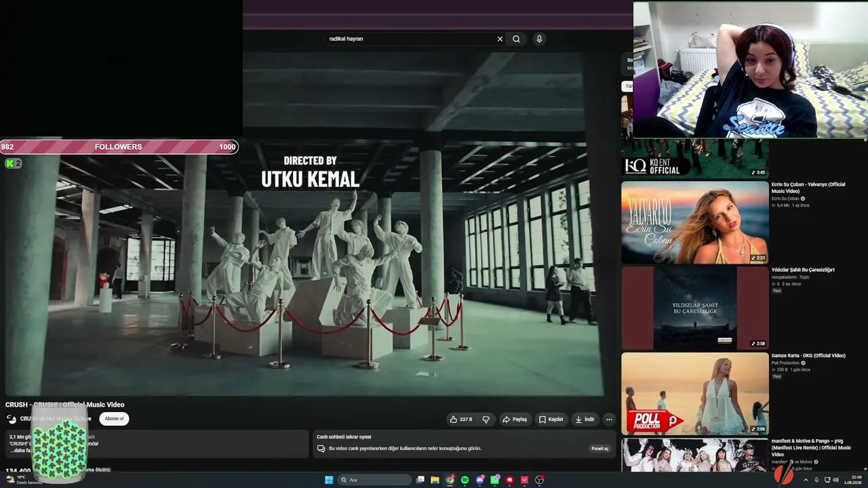Subscribe using the Abone ol button

click(x=114, y=419)
